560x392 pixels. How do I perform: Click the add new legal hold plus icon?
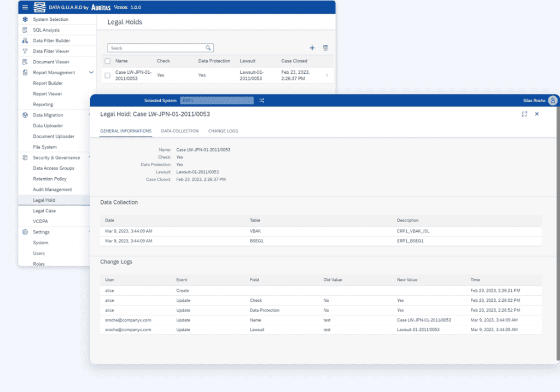pos(312,48)
